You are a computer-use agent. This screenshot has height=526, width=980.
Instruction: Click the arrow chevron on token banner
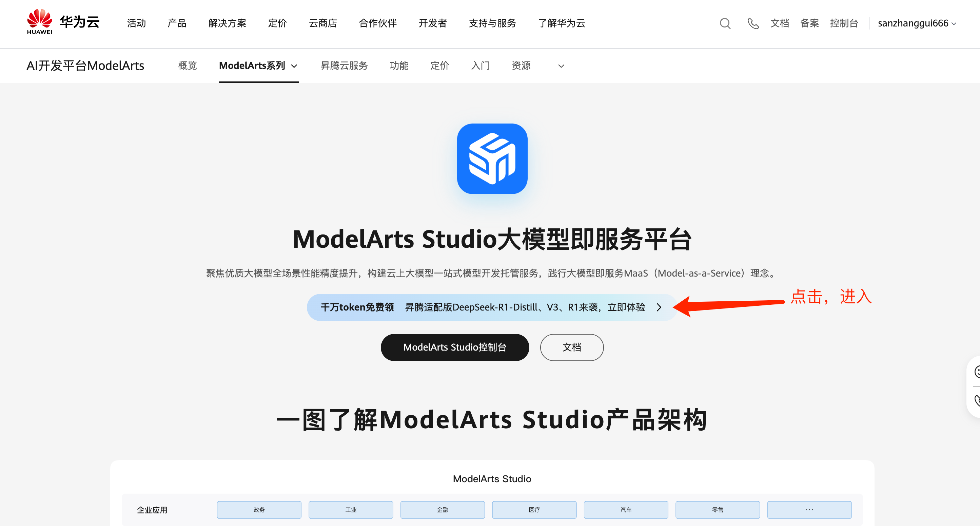(x=659, y=307)
